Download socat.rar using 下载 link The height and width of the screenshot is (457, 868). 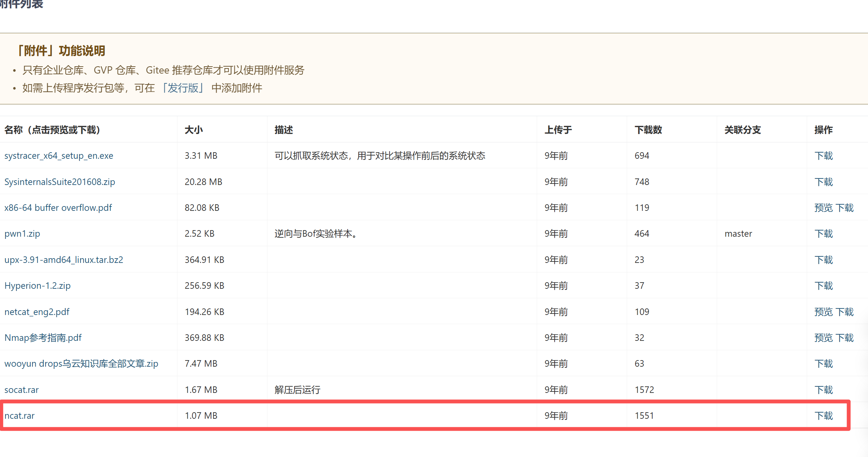coord(824,390)
